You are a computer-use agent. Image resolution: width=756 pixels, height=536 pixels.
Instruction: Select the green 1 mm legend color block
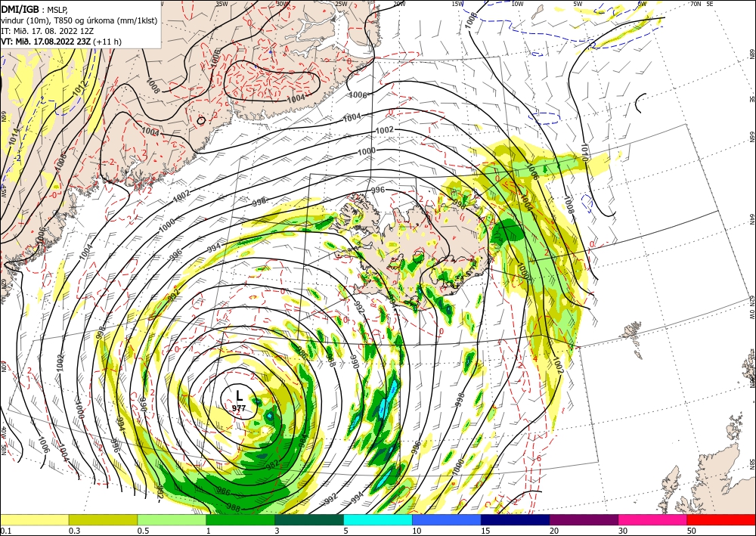(x=240, y=519)
